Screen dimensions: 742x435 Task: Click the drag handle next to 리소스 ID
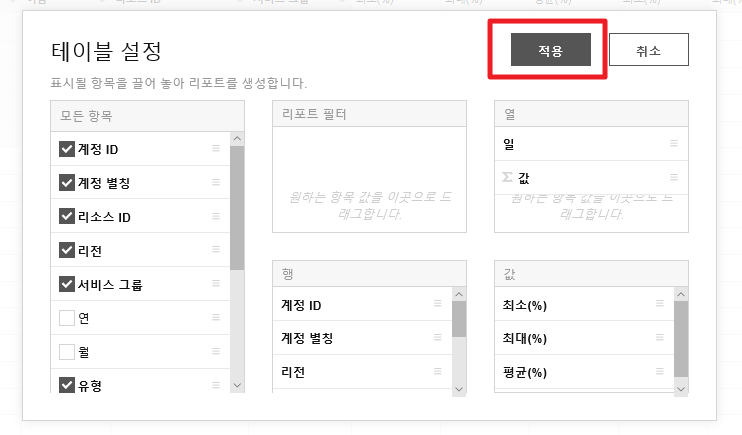point(216,217)
